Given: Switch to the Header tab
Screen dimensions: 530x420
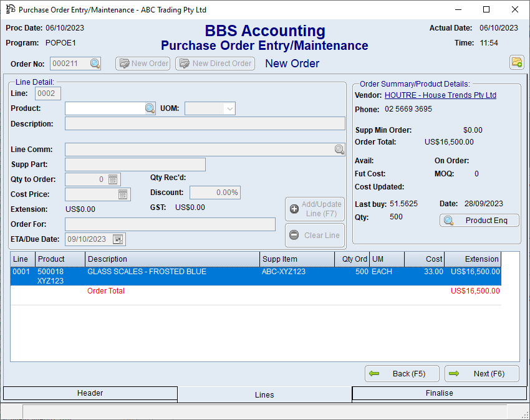Looking at the screenshot, I should (90, 393).
